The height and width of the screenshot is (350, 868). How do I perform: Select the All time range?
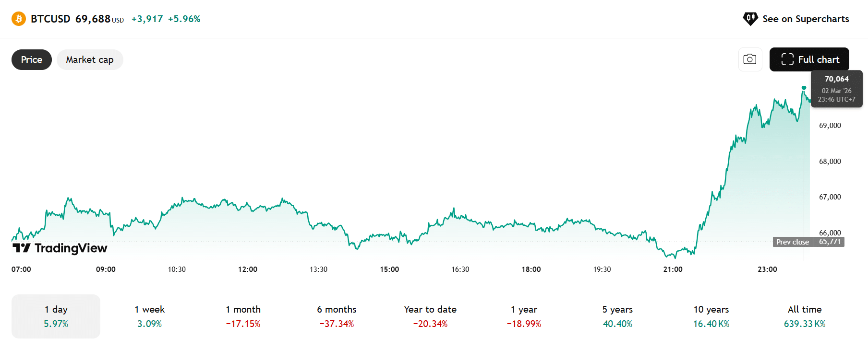pos(805,316)
